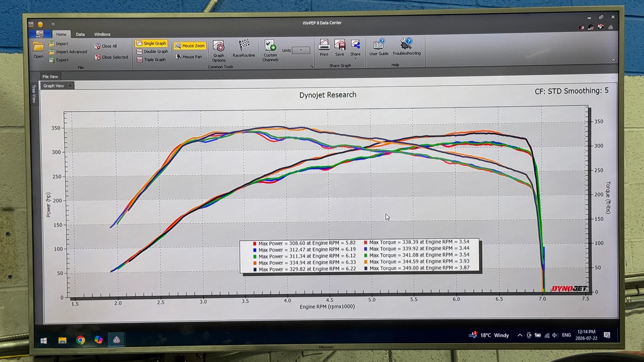Expand the Units dropdown
This screenshot has width=644, height=362.
pos(301,51)
